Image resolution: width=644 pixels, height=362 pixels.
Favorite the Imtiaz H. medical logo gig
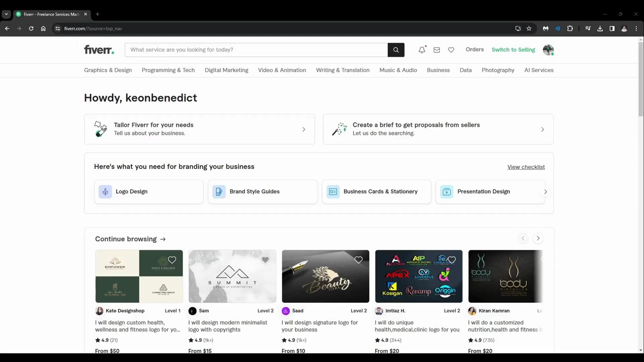[x=452, y=260]
